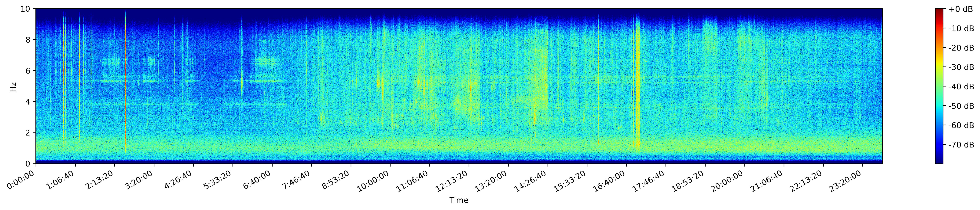
Task: Click the dB colorbar gradient strip
Action: pyautogui.click(x=939, y=86)
